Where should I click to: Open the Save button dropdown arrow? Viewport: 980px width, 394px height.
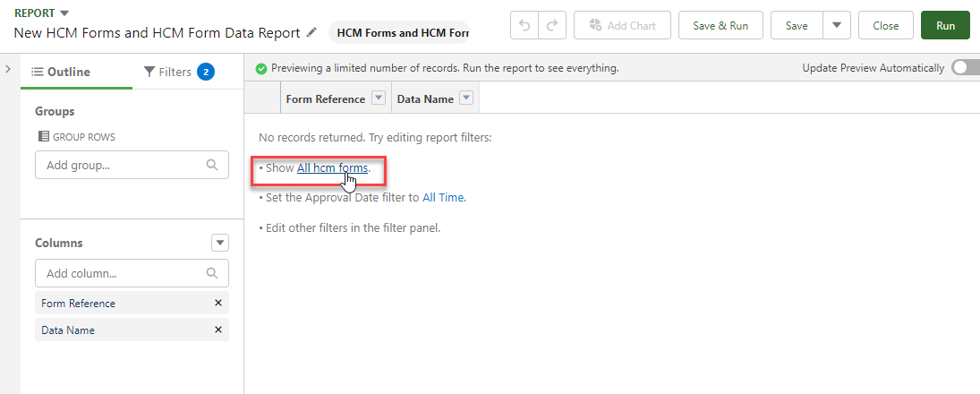click(836, 26)
